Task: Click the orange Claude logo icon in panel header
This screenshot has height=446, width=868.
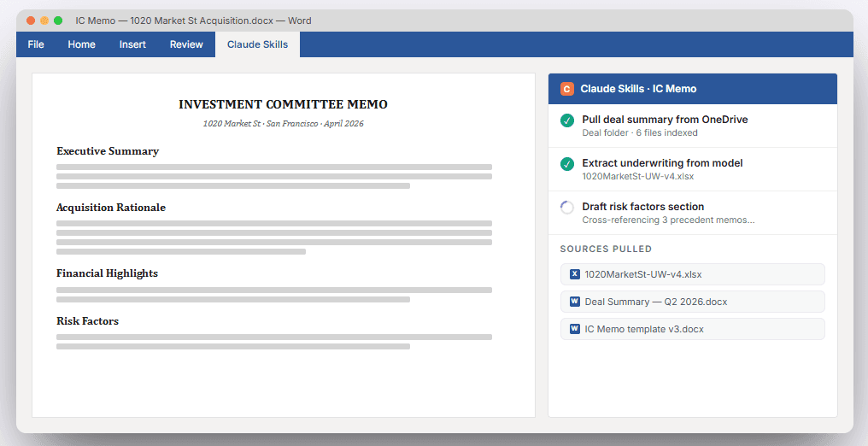Action: pyautogui.click(x=567, y=89)
